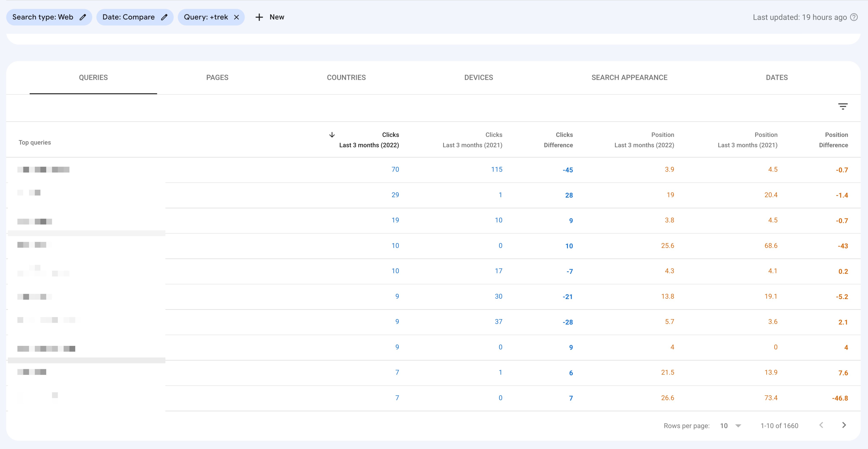Select the position difference 7.6 cell
Viewport: 868px width, 449px height.
(x=843, y=373)
